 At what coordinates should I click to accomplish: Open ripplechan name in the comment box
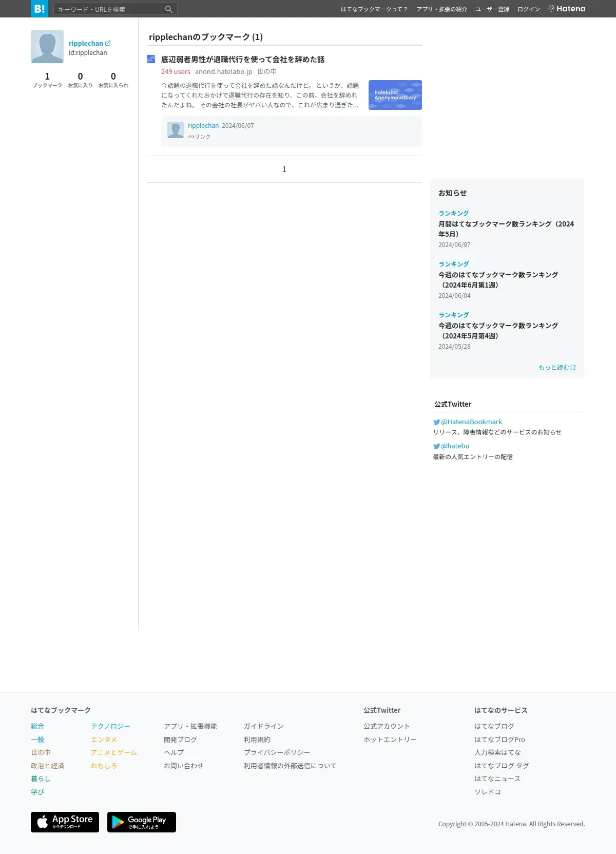click(x=203, y=126)
